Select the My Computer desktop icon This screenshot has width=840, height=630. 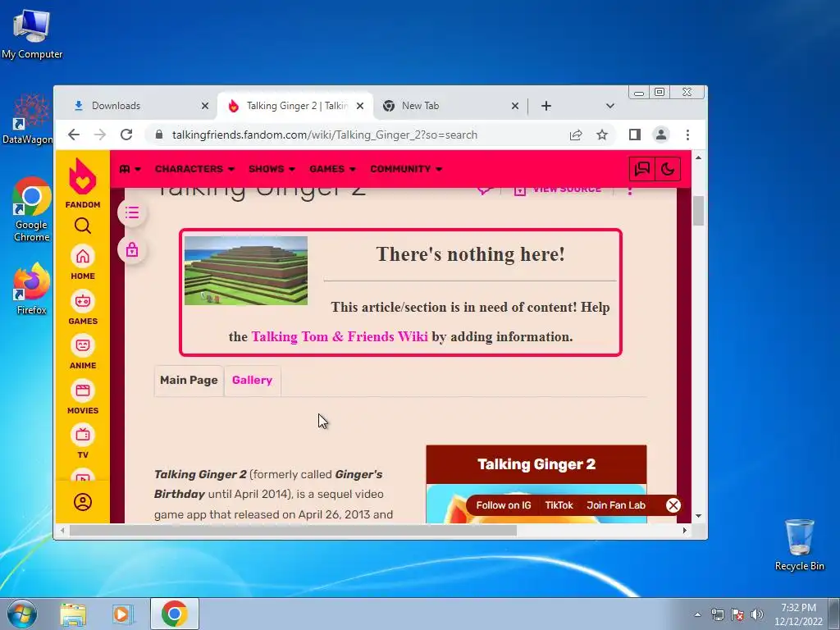pyautogui.click(x=32, y=33)
